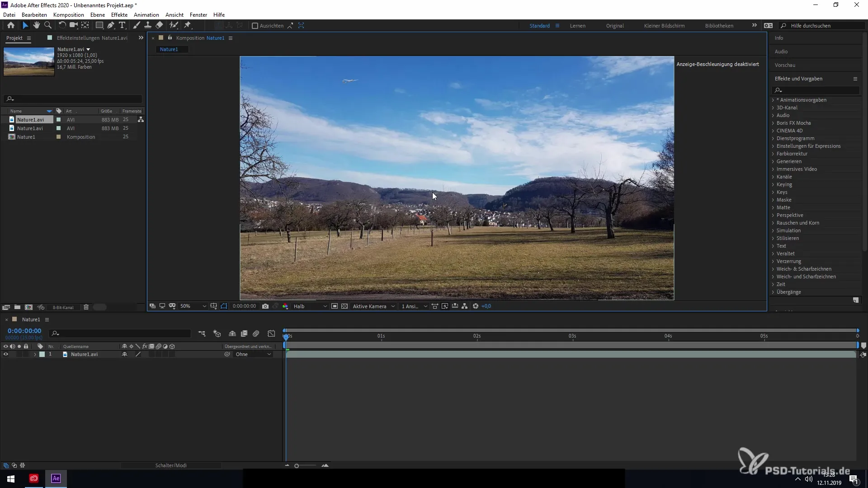Screen dimensions: 868x488
Task: Switch to the Lernen workspace
Action: point(577,26)
